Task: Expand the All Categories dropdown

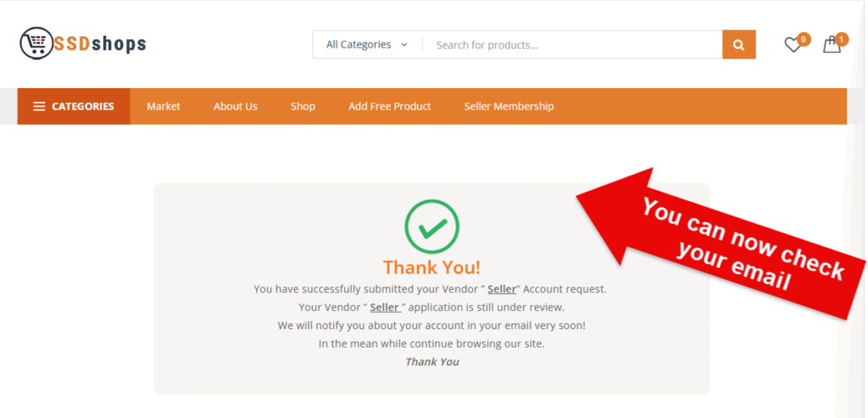Action: (x=366, y=45)
